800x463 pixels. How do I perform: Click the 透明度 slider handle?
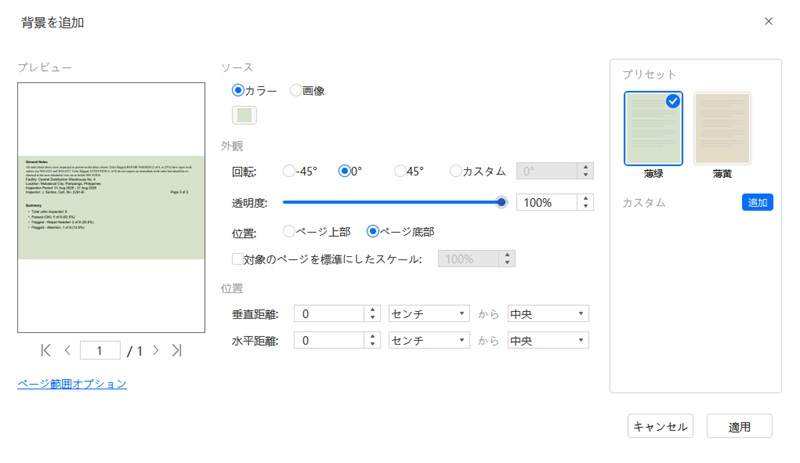tap(502, 202)
